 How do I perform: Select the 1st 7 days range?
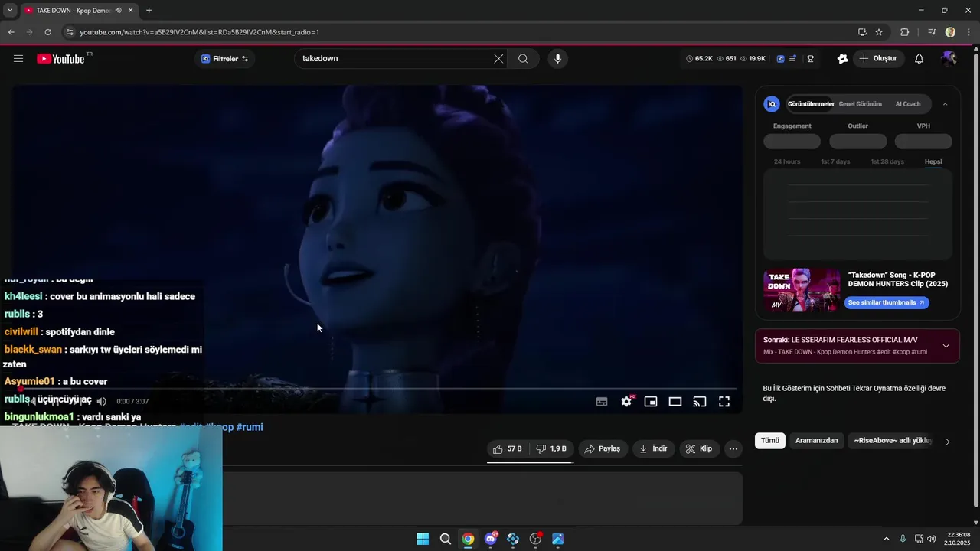point(835,161)
